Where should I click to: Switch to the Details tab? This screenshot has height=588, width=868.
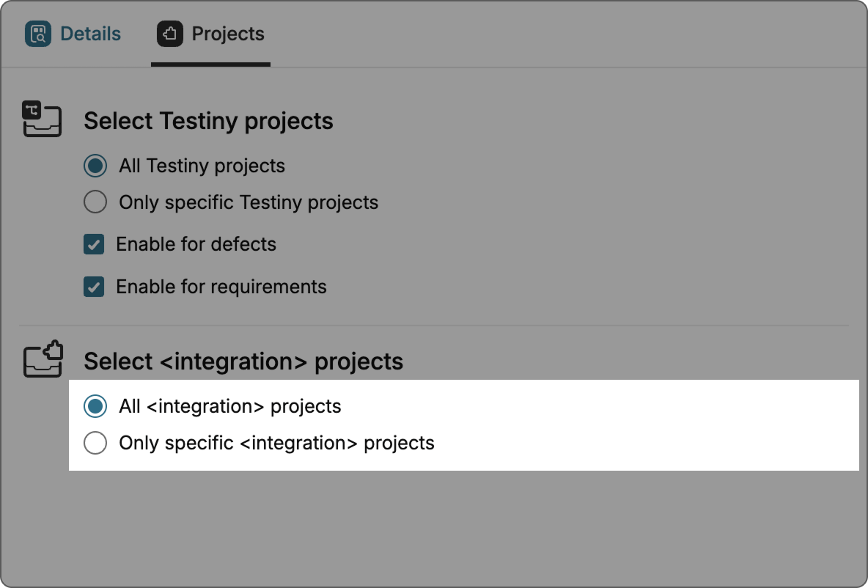[x=90, y=34]
